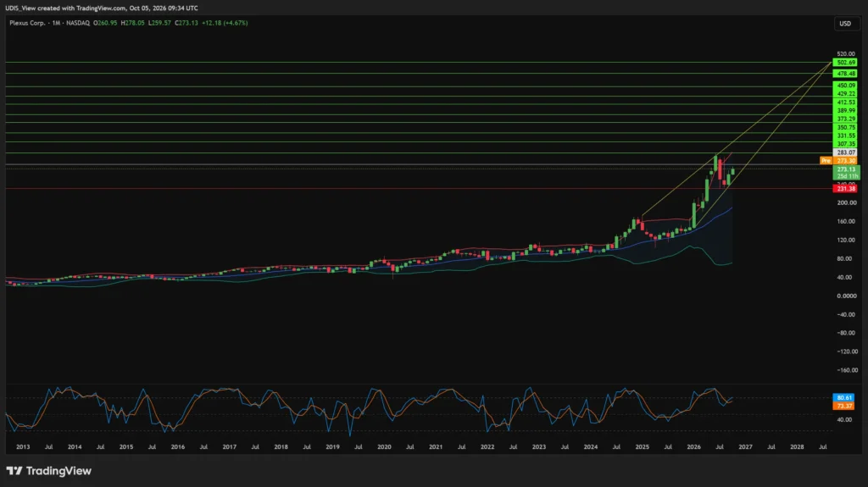Click the open value O260.95
This screenshot has width=868, height=487.
[x=105, y=23]
